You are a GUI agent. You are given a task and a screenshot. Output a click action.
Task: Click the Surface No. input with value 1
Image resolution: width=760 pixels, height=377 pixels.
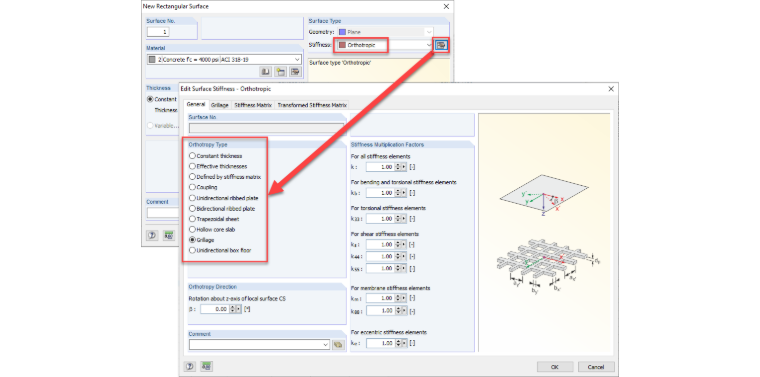[x=158, y=32]
